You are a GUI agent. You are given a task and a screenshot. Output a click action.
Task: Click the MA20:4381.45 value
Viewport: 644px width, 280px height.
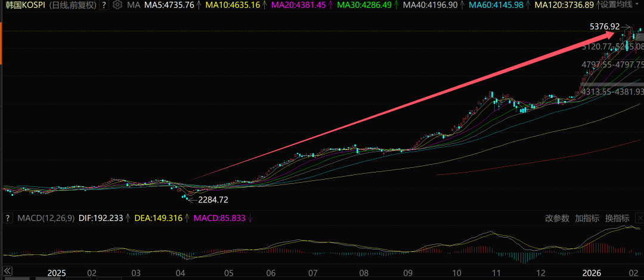point(298,5)
